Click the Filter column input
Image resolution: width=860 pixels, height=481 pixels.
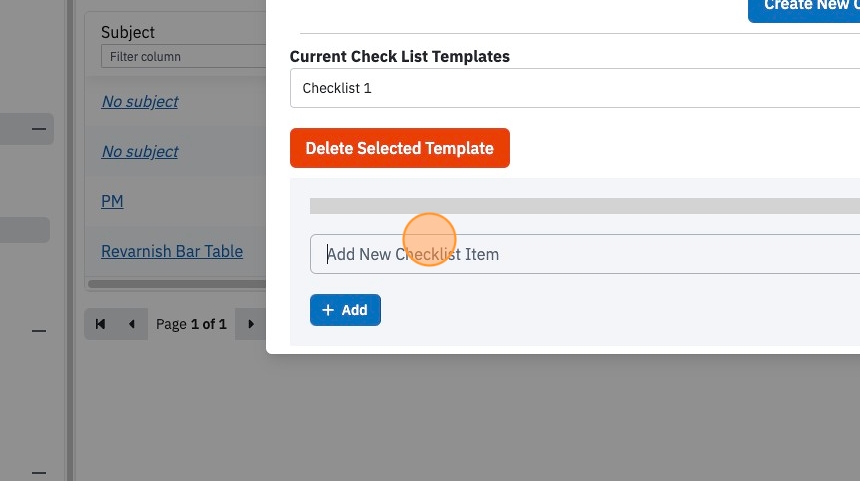[184, 56]
